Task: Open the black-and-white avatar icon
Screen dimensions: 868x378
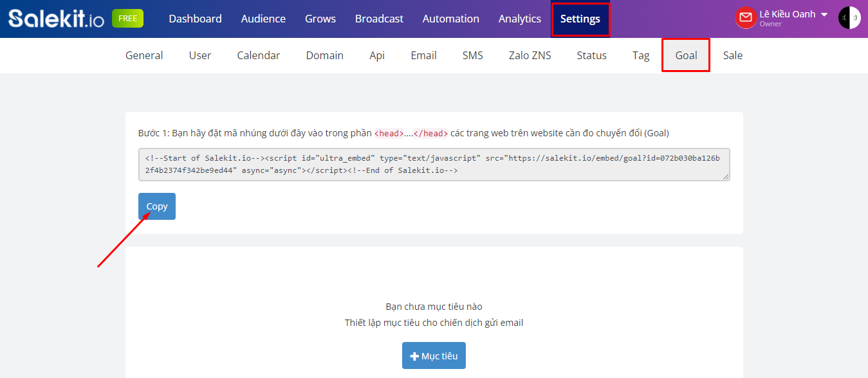Action: point(849,18)
